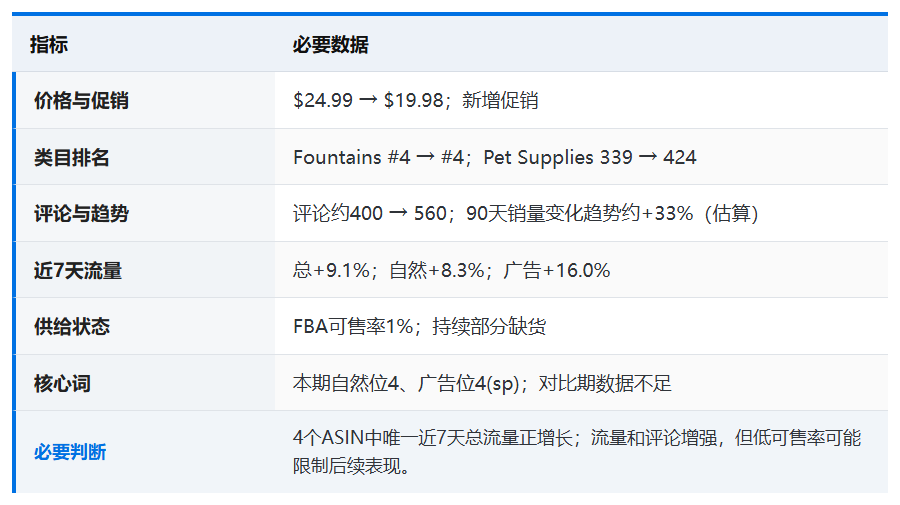The height and width of the screenshot is (505, 900).
Task: Click the 新增促销 text in price row
Action: pyautogui.click(x=499, y=100)
